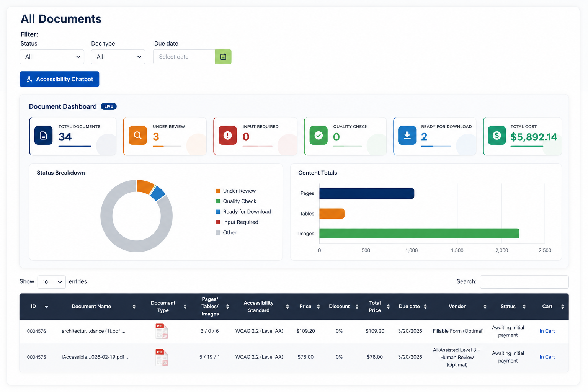
Task: Click the calendar icon next to Due date
Action: pyautogui.click(x=223, y=57)
